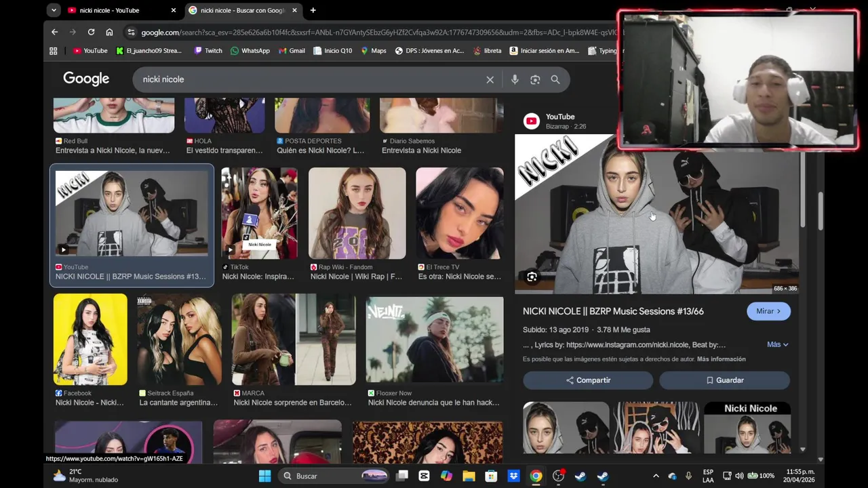Open NICKI NICOLE || BZRP Music Sessions title link
Viewport: 868px width, 488px height.
click(x=613, y=311)
